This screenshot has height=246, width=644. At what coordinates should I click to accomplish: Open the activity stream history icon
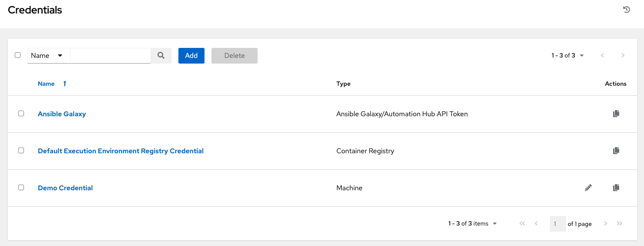coord(627,10)
